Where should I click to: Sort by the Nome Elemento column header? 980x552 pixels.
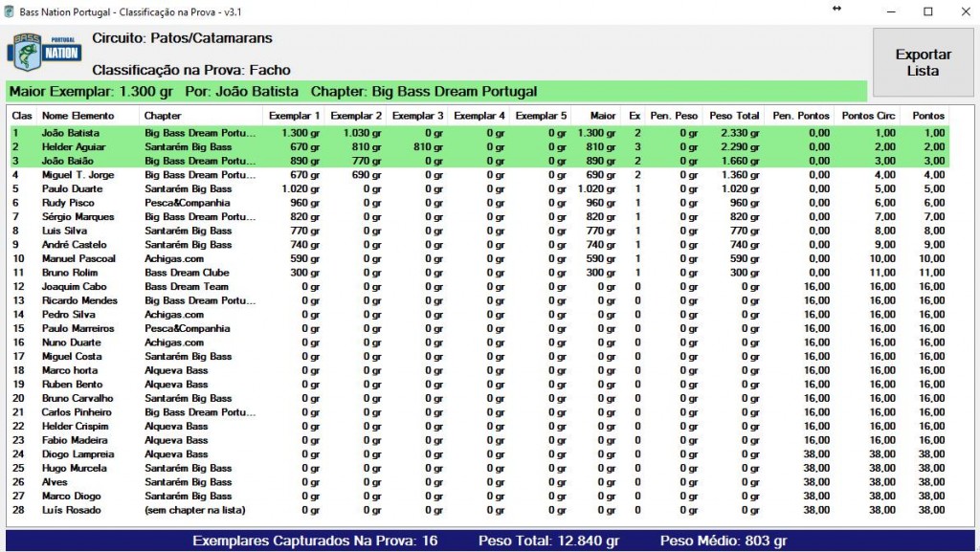pos(89,116)
